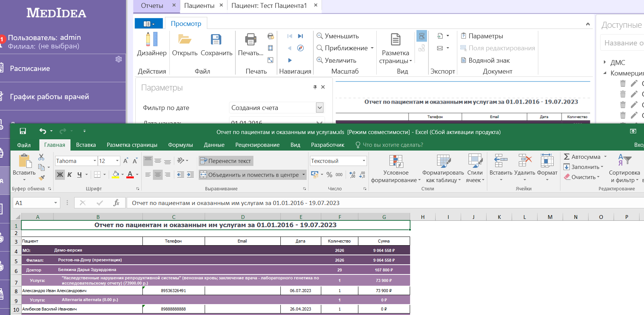644x315 pixels.
Task: Open the Name Box A1 dropdown arrow
Action: click(x=55, y=203)
